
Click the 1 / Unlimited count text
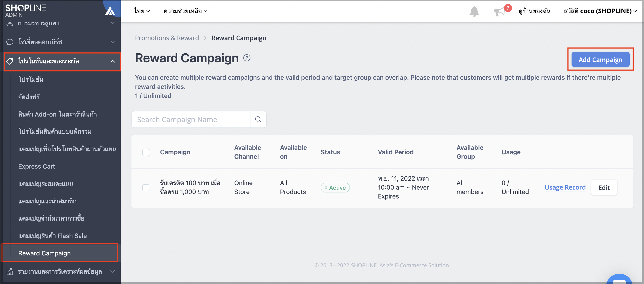tap(153, 96)
